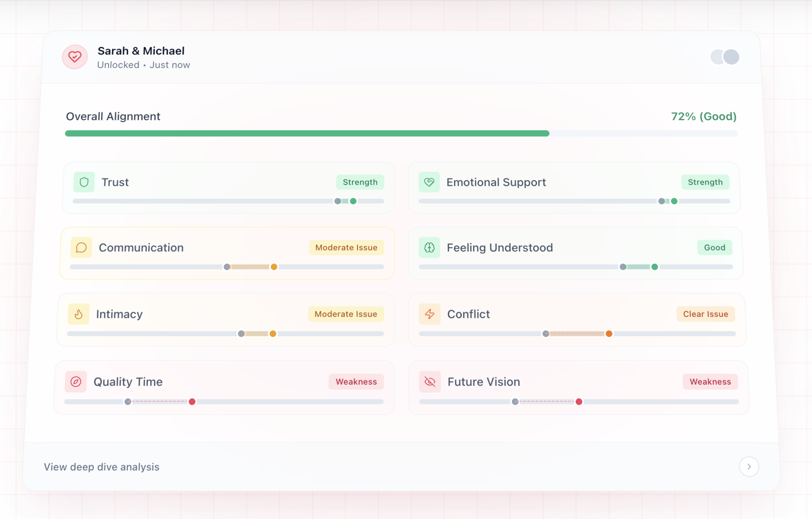This screenshot has width=812, height=519.
Task: Select the Emotional Support heart icon
Action: 429,182
